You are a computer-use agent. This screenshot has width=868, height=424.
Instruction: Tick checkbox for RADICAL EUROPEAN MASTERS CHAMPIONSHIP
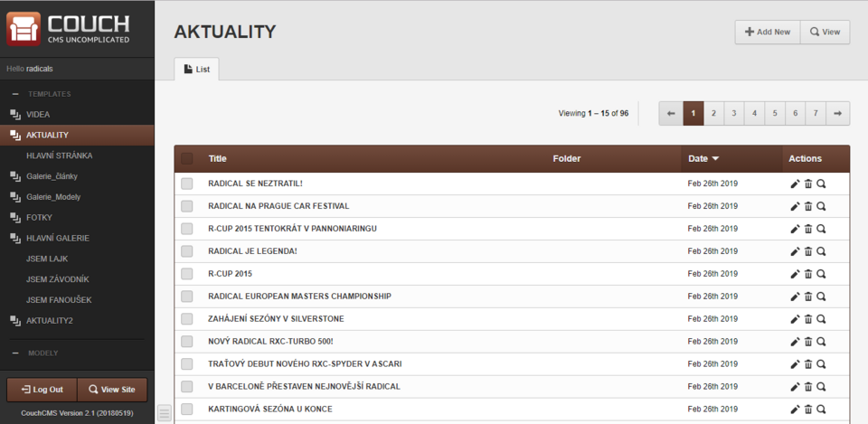[187, 297]
